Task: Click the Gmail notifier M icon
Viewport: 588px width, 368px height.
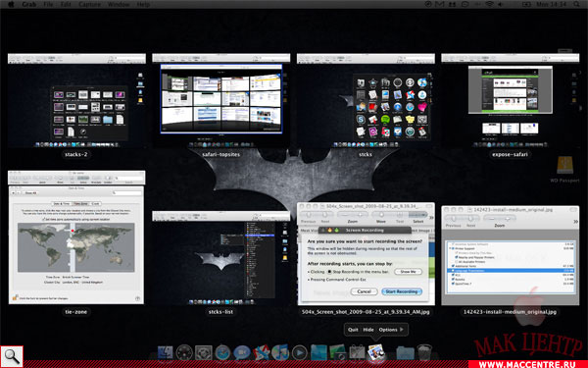Action: [x=440, y=4]
